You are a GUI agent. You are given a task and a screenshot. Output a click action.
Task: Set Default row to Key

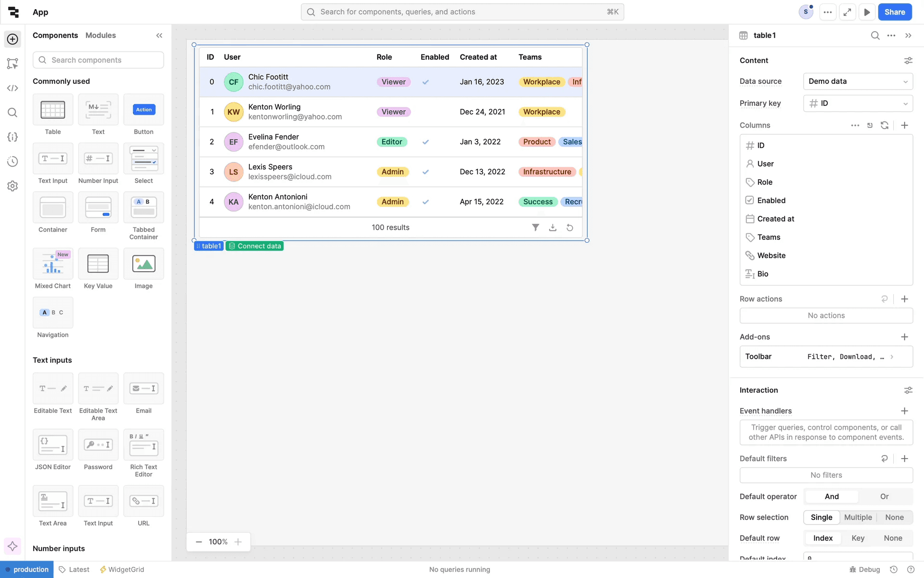[858, 538]
